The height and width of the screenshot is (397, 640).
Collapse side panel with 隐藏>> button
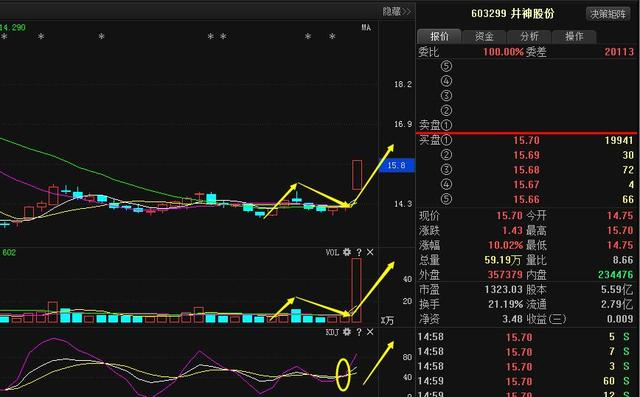click(396, 11)
